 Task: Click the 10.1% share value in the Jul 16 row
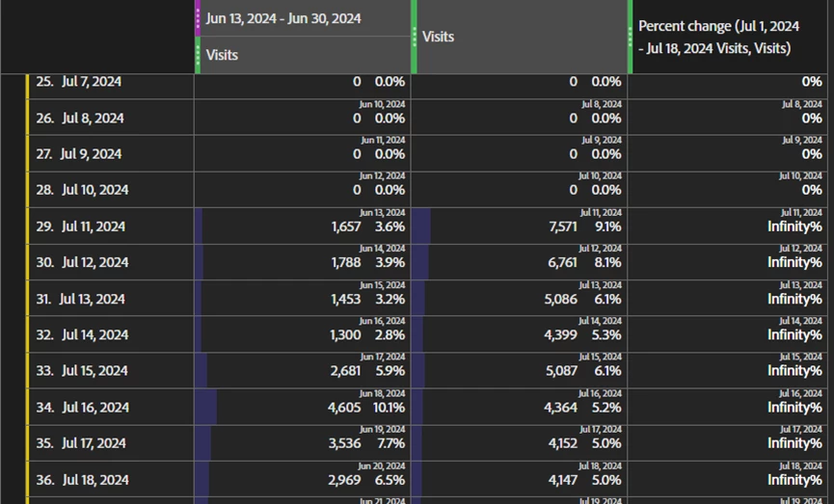tap(389, 408)
